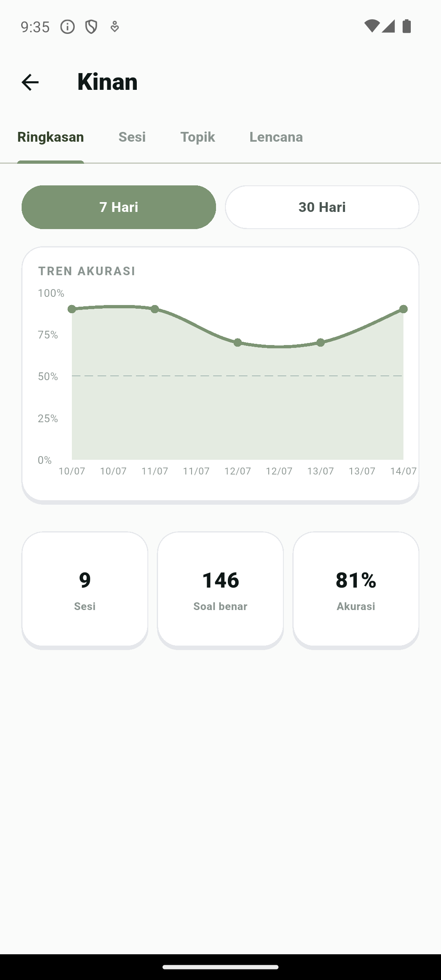Tap the 81% Akurasi card
Screen dimensions: 441x980
point(356,589)
